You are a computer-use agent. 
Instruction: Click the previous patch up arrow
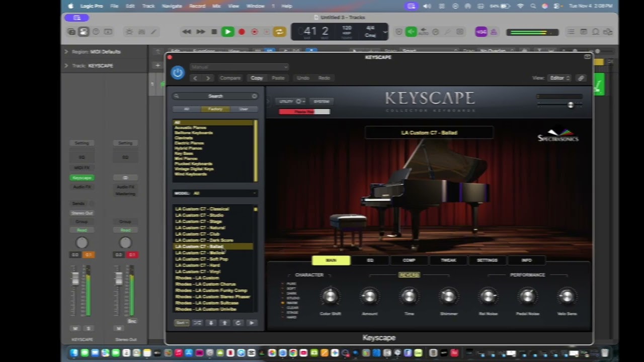[224, 323]
